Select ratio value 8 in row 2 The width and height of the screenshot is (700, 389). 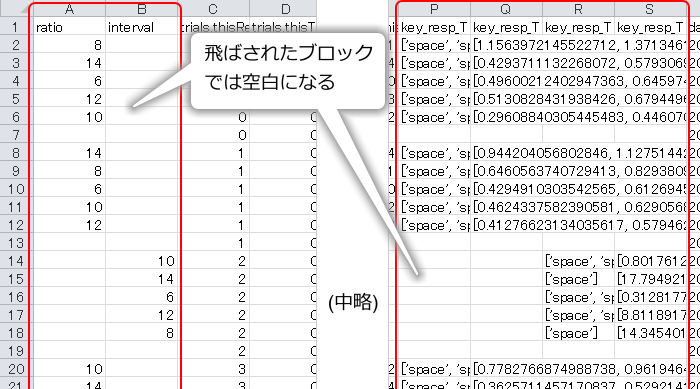point(69,45)
